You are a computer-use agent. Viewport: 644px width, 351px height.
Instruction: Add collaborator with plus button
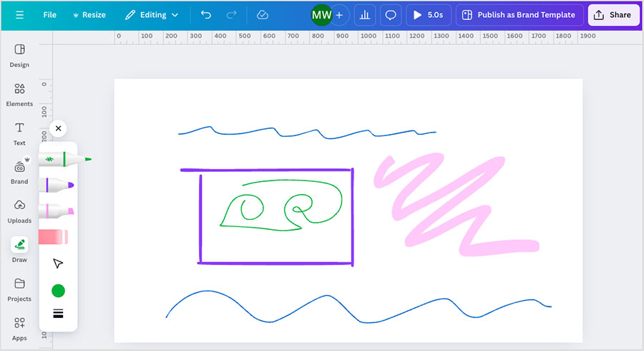340,15
